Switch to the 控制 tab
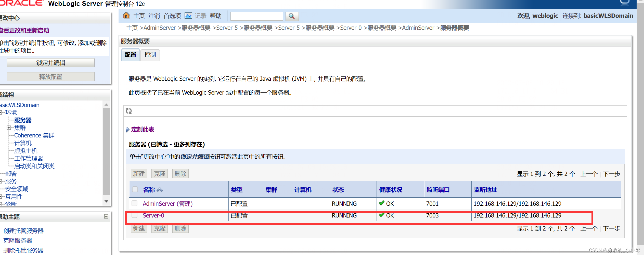Screen dimensions: 644x255 150,55
